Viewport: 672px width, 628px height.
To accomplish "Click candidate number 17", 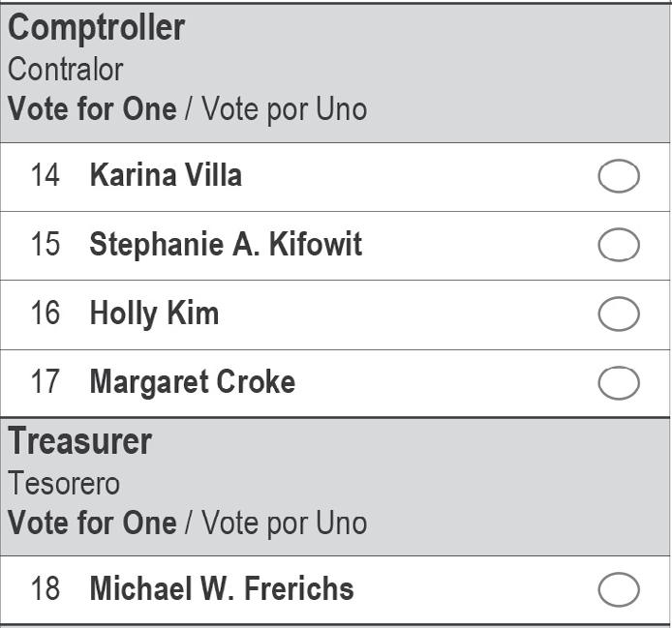I will [45, 382].
